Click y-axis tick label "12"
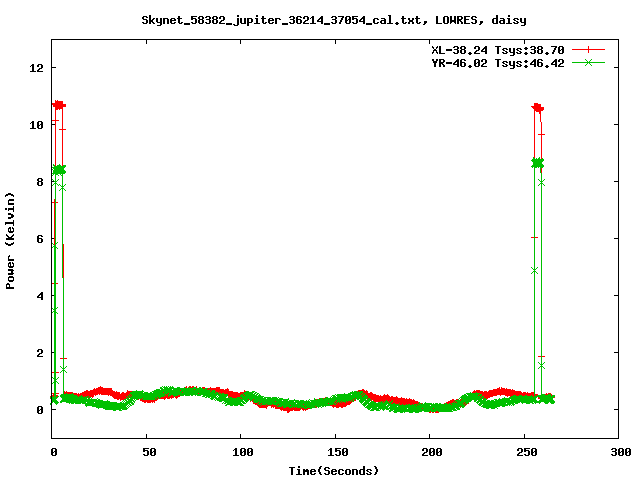 pyautogui.click(x=36, y=68)
